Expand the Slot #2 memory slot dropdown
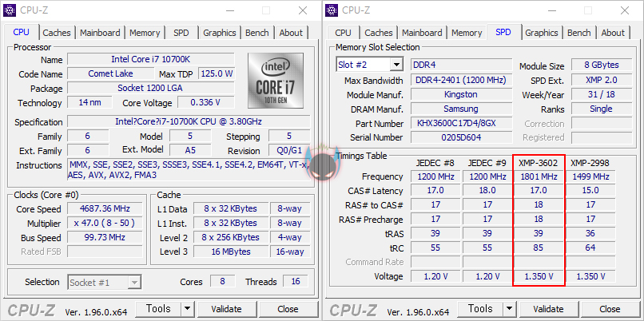The image size is (644, 321). pos(396,65)
